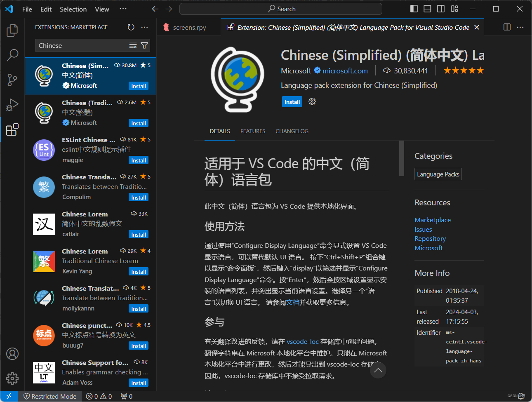Open Issues resource link
Image resolution: width=532 pixels, height=402 pixels.
click(423, 230)
